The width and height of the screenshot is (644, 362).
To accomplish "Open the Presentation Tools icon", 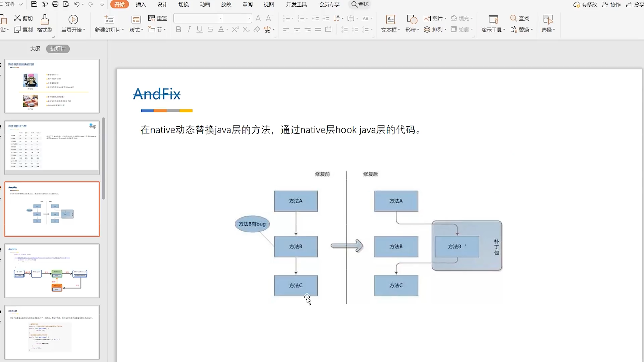I will click(x=493, y=19).
